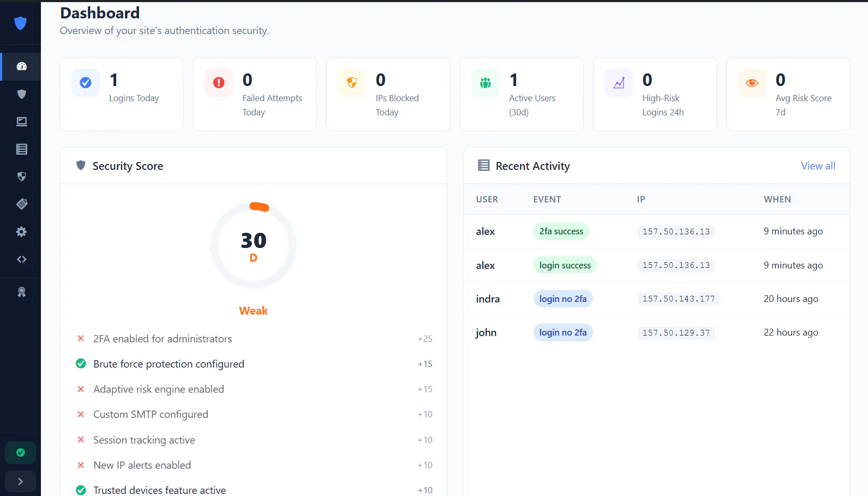Click the USER column header
The width and height of the screenshot is (868, 496).
[487, 199]
